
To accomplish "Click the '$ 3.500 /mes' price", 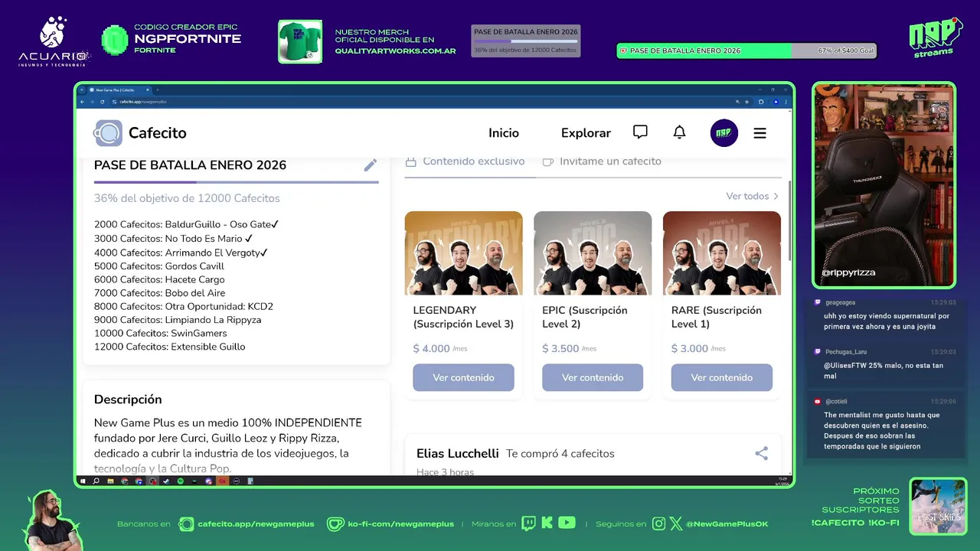I will pyautogui.click(x=570, y=349).
